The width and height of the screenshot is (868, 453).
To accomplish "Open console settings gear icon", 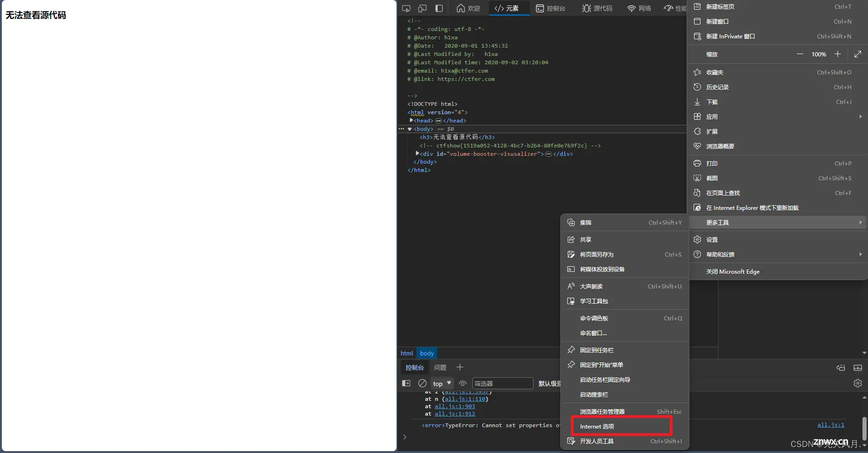I will pyautogui.click(x=857, y=383).
